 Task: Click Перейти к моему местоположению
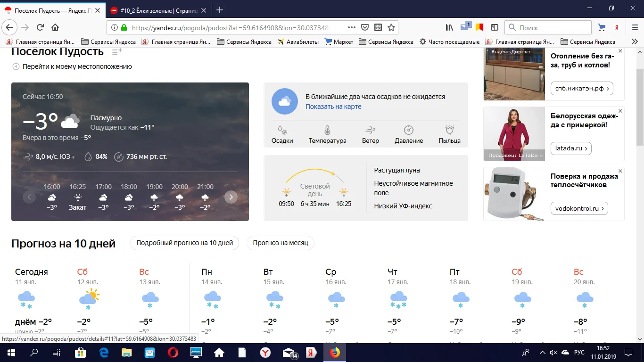click(72, 66)
